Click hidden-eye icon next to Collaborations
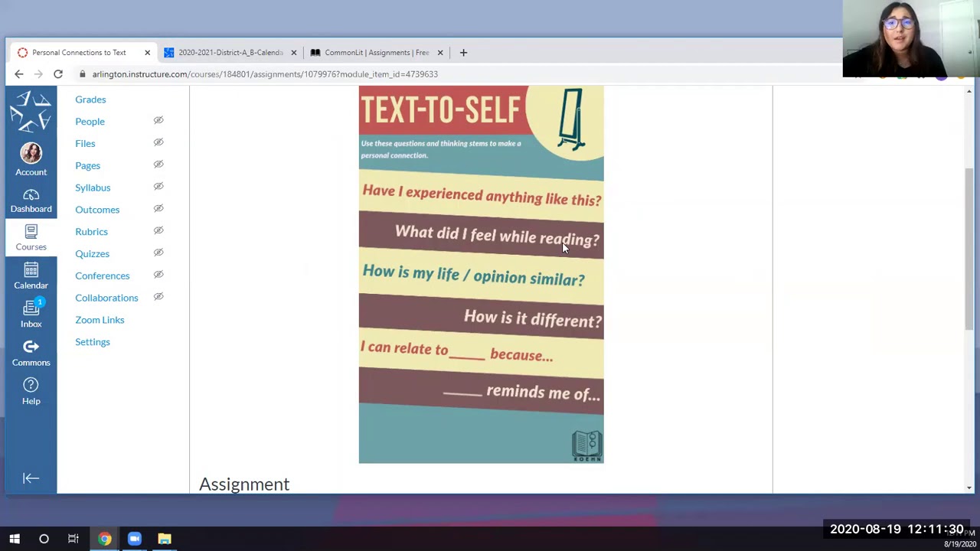The width and height of the screenshot is (980, 551). [158, 297]
